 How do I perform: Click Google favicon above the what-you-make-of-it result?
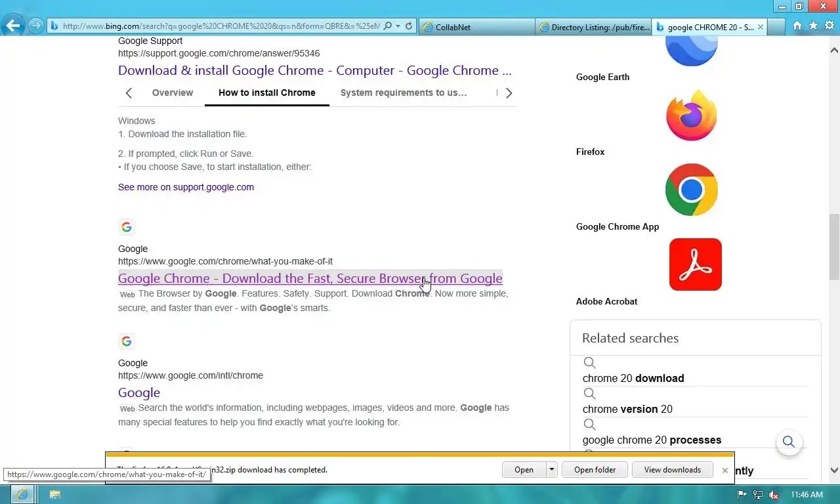pyautogui.click(x=127, y=227)
